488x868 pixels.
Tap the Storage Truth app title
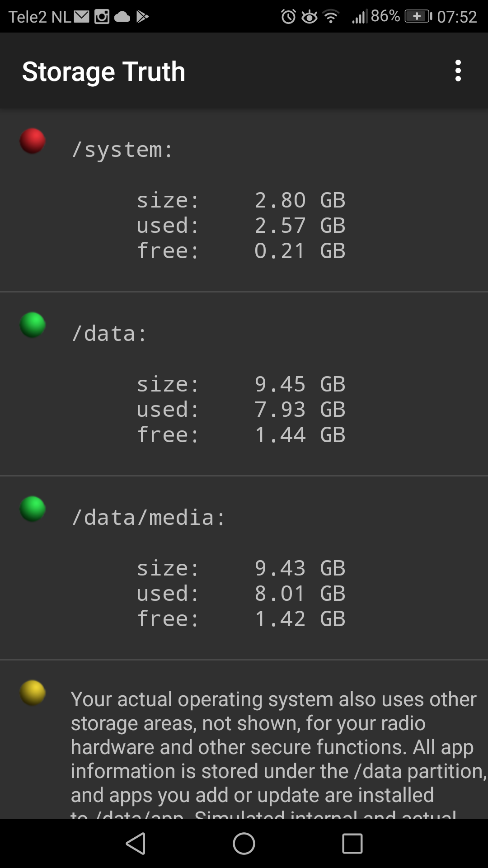click(x=103, y=71)
